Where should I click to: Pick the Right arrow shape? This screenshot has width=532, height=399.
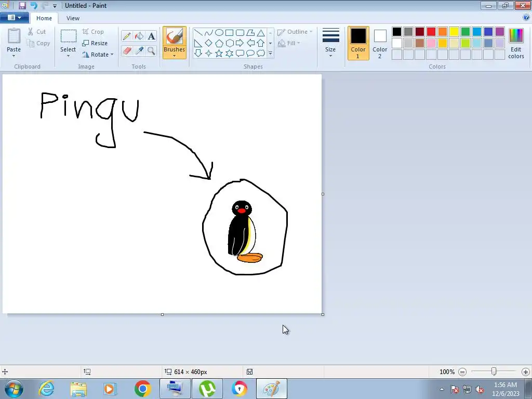point(240,43)
